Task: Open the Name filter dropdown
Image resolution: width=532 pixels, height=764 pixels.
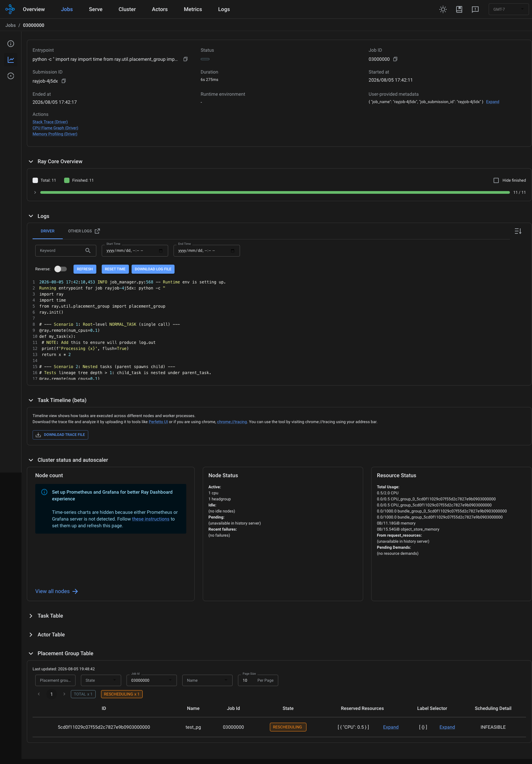Action: tap(207, 680)
